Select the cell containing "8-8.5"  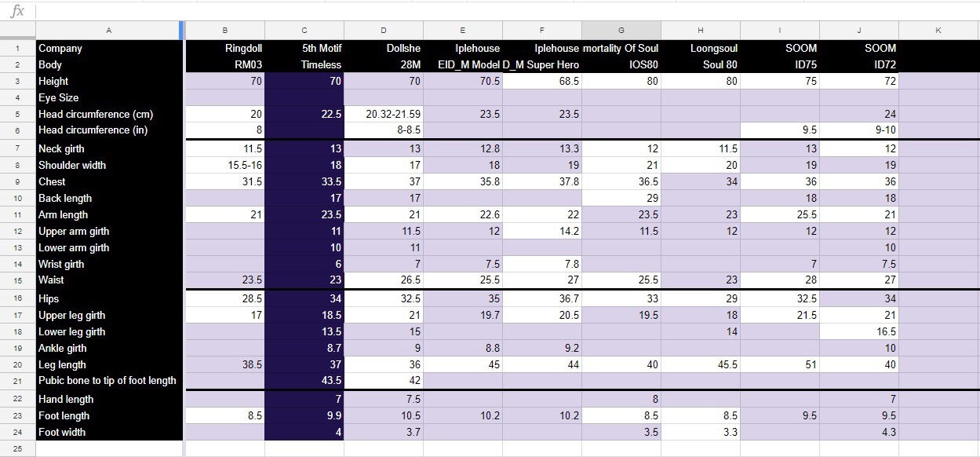[384, 130]
